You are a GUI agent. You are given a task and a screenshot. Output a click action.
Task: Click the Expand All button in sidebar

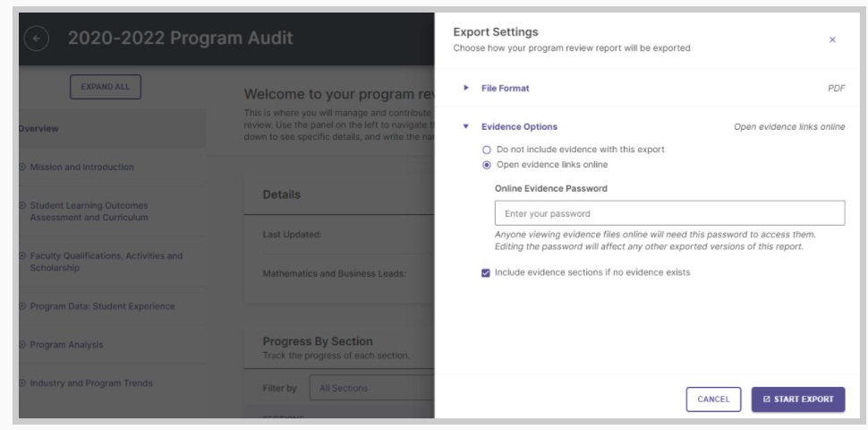pos(106,87)
